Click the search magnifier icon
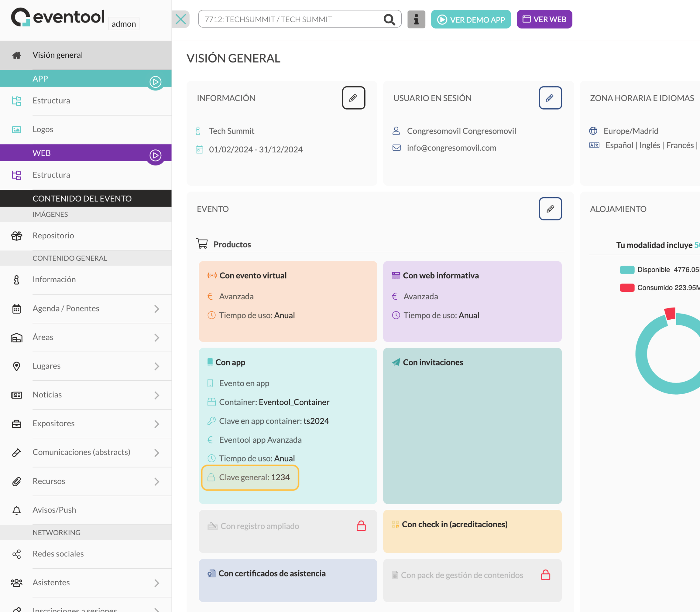 389,19
